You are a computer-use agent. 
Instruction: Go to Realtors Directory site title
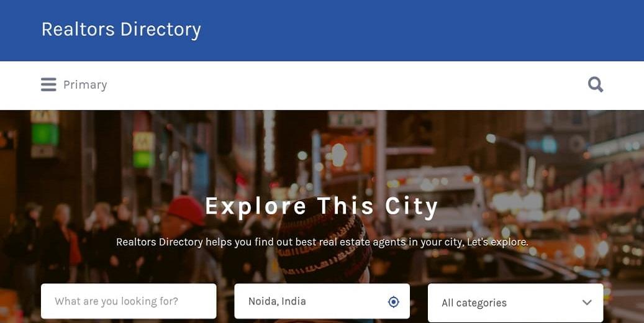[x=121, y=30]
